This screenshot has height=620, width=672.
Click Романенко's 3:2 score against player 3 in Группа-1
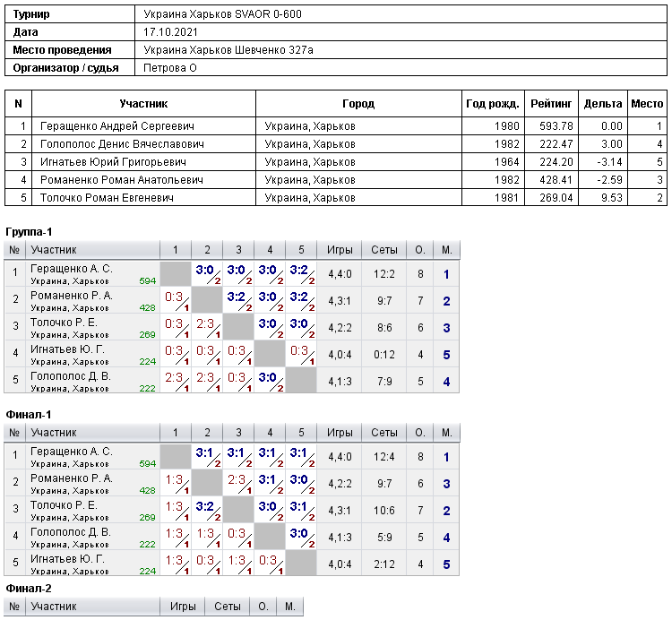click(237, 297)
